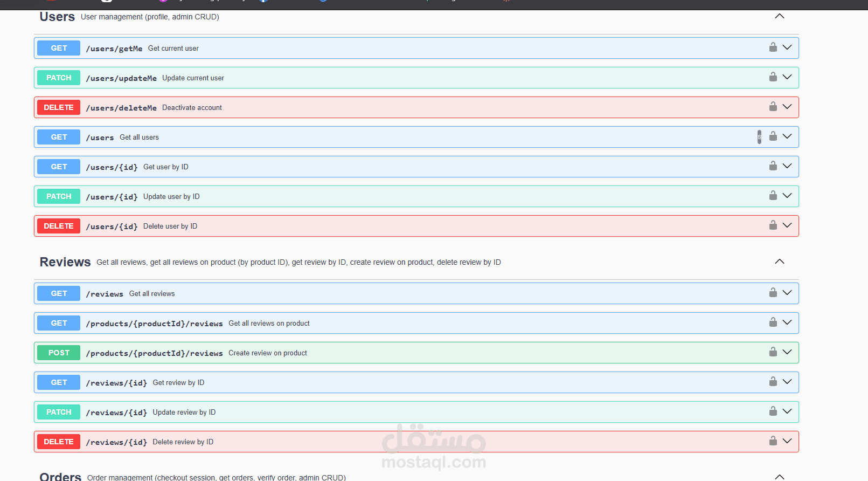Expand the Delete user by ID chevron

pyautogui.click(x=787, y=225)
